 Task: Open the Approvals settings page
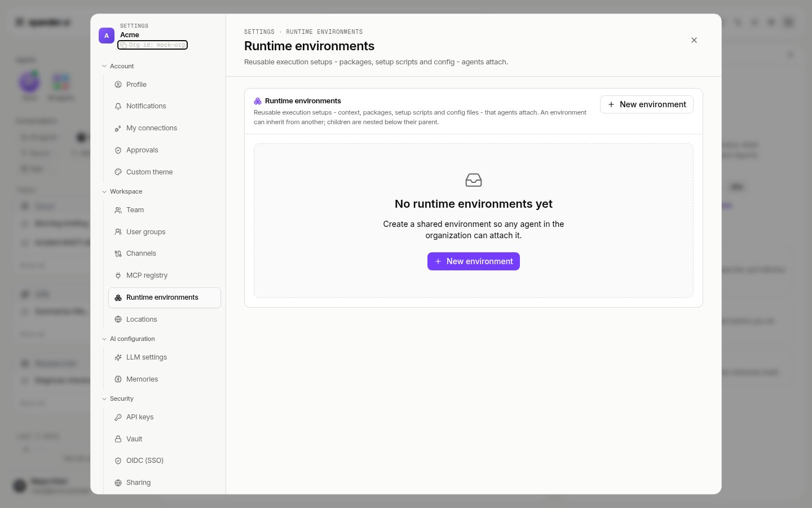[x=165, y=150]
